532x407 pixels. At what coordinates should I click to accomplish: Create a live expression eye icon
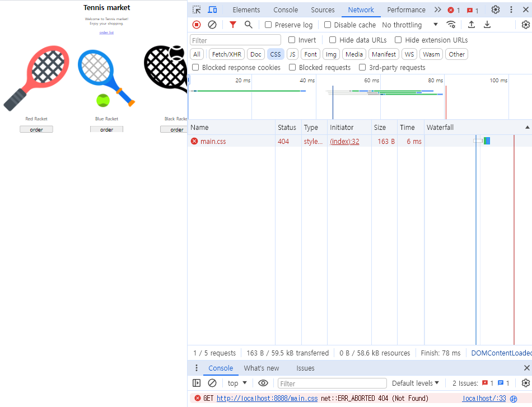pos(263,383)
